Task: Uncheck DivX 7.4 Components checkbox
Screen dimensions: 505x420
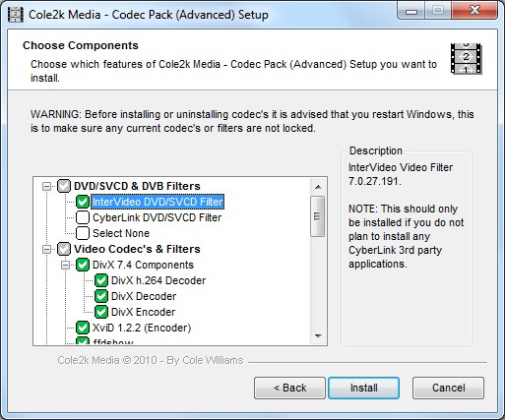Action: [x=83, y=265]
